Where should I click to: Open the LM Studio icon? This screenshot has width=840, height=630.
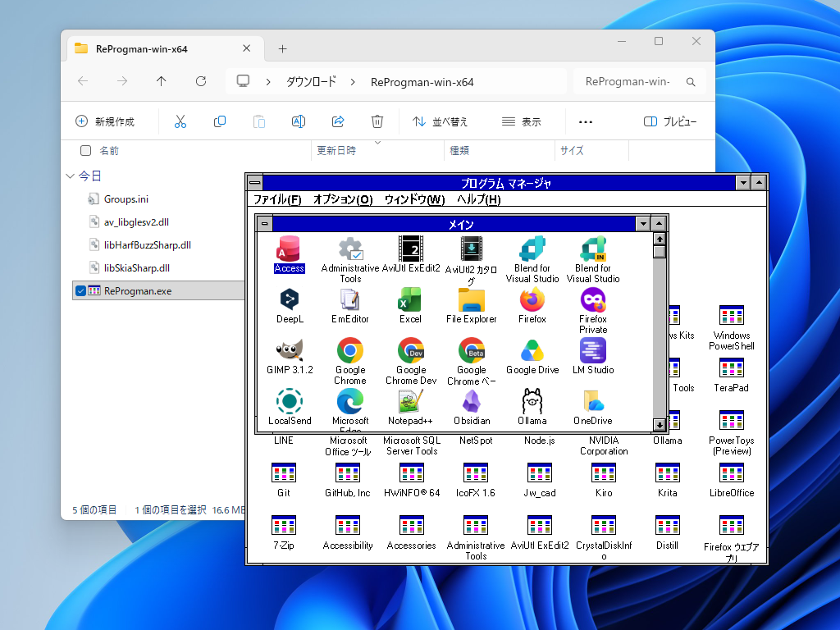point(593,357)
